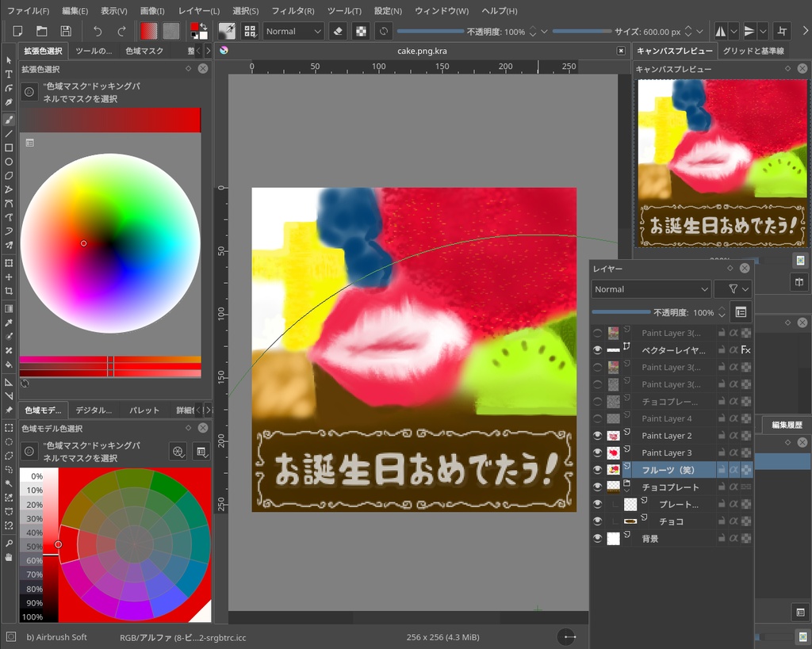Open layer blending mode Normal dropdown
This screenshot has height=649, width=812.
coord(651,289)
